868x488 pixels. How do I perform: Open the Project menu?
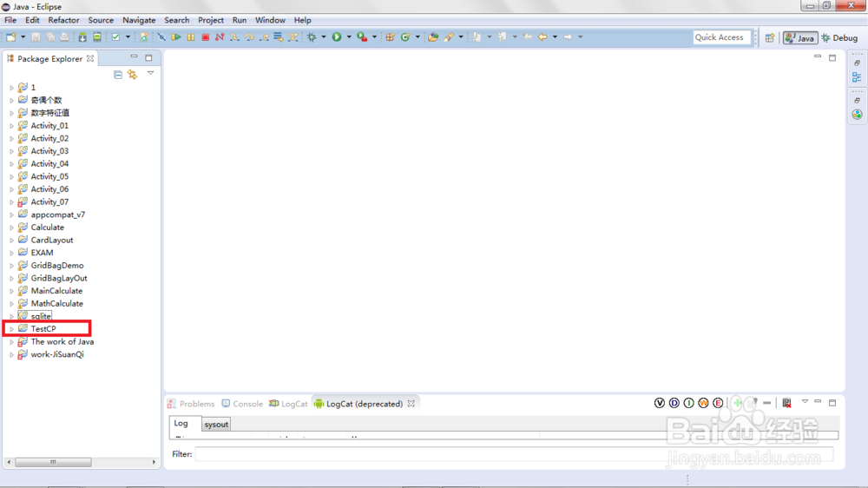click(x=211, y=20)
